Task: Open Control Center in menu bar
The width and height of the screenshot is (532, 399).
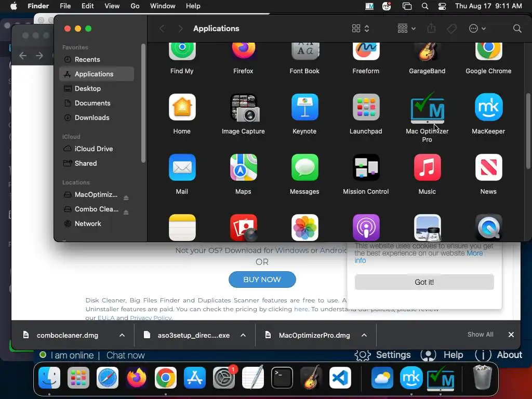Action: pos(442,6)
